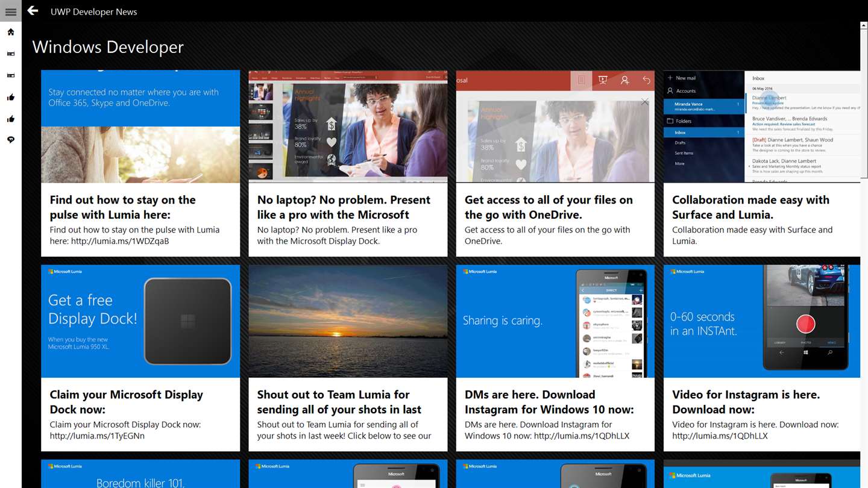The image size is (868, 488).
Task: Open the quote bubble sidebar icon
Action: [11, 140]
